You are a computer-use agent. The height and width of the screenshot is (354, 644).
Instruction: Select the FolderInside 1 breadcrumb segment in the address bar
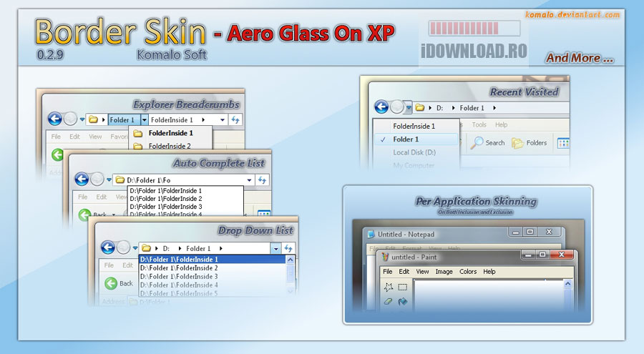(172, 120)
